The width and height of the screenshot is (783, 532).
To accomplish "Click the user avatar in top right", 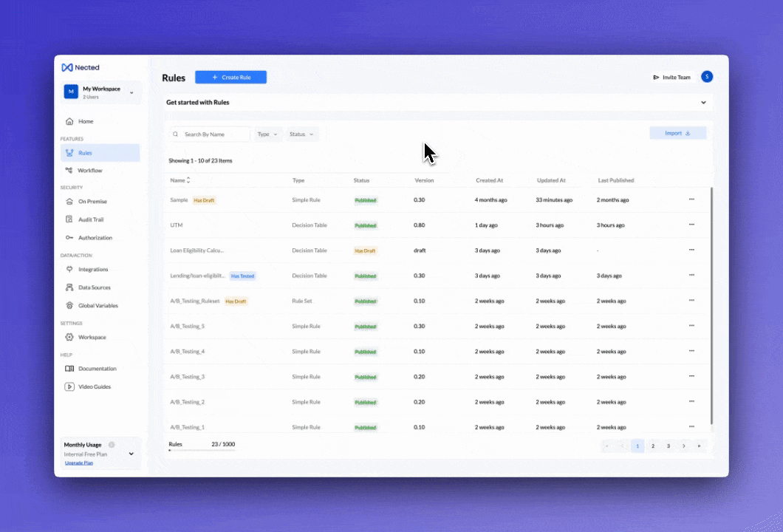I will (x=707, y=77).
